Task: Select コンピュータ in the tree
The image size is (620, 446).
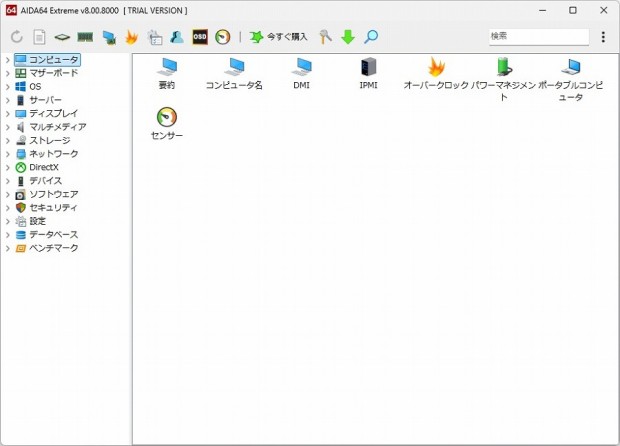Action: click(47, 60)
